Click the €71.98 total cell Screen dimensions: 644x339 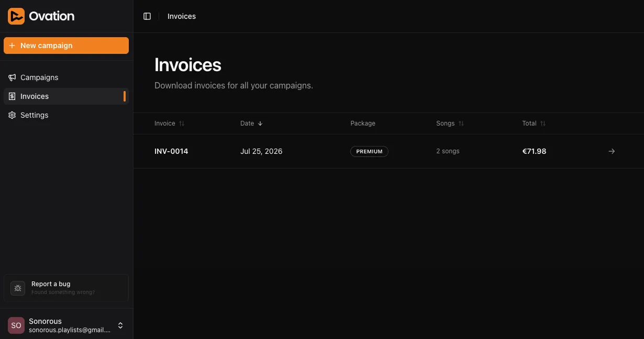(534, 151)
